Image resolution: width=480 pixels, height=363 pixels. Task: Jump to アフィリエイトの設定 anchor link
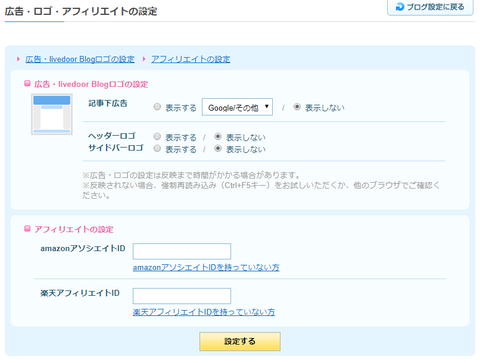pyautogui.click(x=191, y=59)
